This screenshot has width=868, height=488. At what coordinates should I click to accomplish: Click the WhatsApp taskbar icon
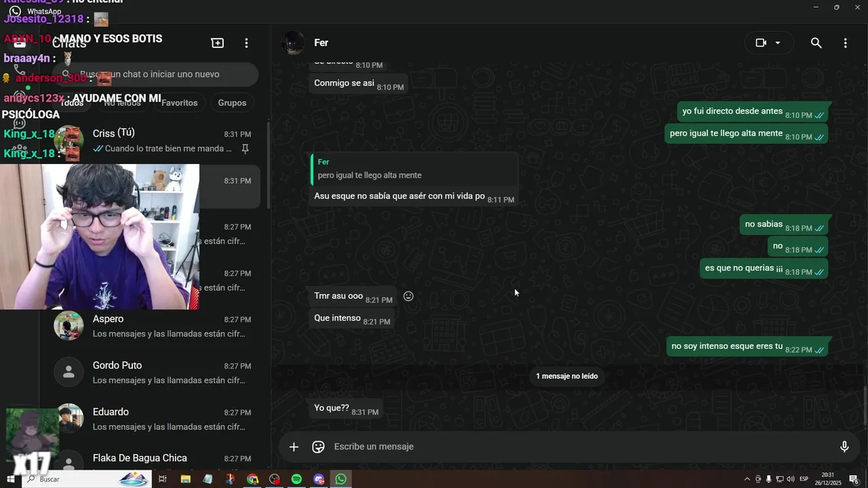pos(341,479)
